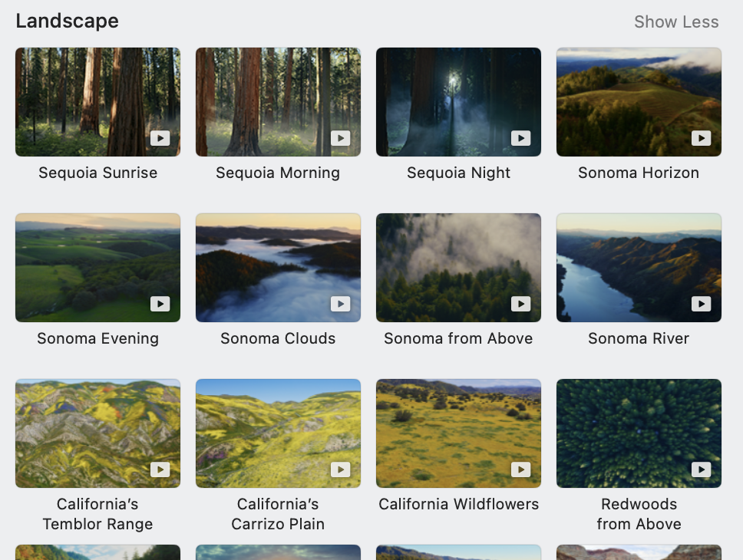Image resolution: width=743 pixels, height=560 pixels.
Task: Click the play icon on Sequoia Night
Action: (x=521, y=138)
